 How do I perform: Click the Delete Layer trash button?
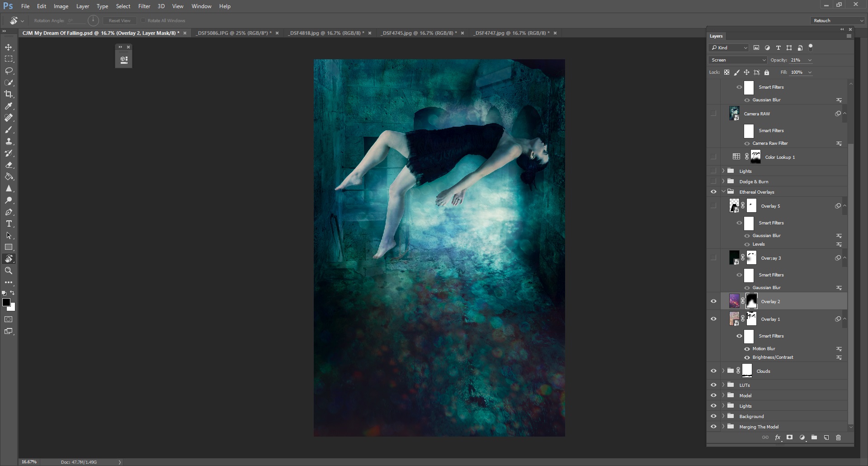coord(839,437)
